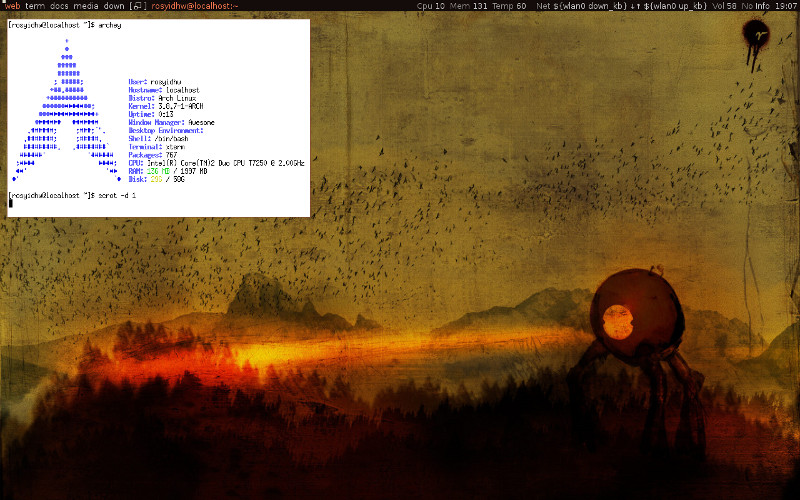
Task: Click the Mem 131 widget
Action: tap(468, 6)
